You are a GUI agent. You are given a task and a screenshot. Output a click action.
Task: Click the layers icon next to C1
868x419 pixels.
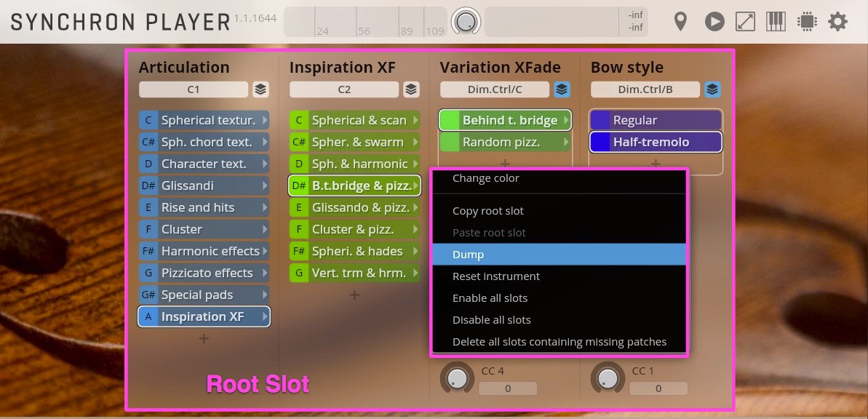(260, 89)
